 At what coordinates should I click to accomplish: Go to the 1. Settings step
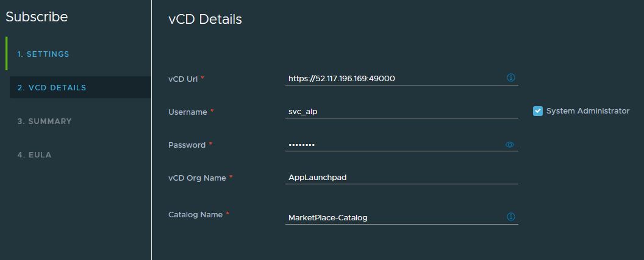coord(43,54)
